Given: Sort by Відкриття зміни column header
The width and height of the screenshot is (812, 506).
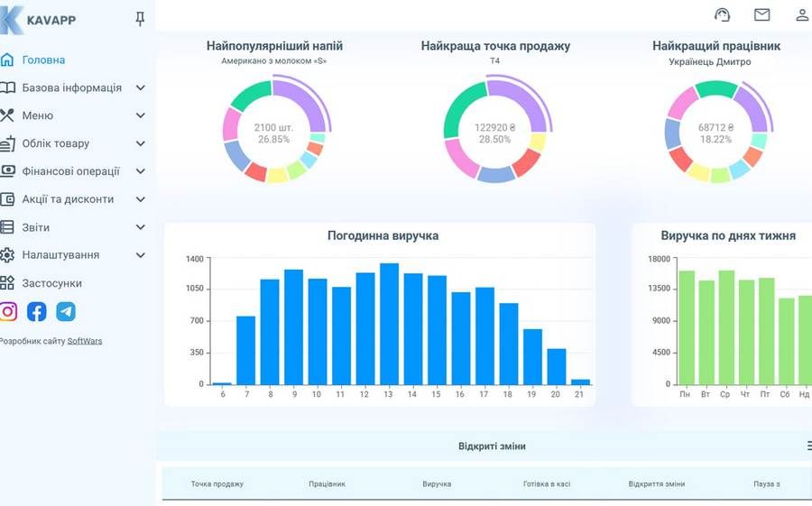Looking at the screenshot, I should 657,483.
